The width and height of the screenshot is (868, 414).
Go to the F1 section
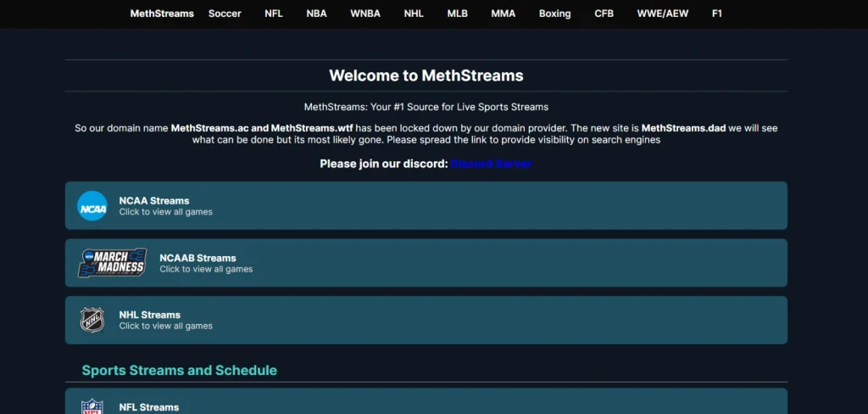pyautogui.click(x=717, y=14)
